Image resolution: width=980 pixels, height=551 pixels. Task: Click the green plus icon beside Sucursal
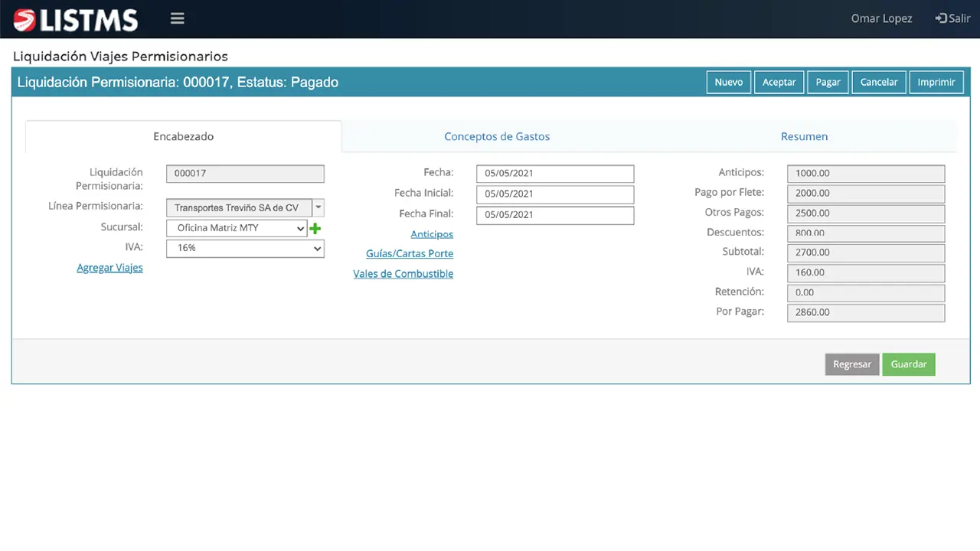coord(315,228)
